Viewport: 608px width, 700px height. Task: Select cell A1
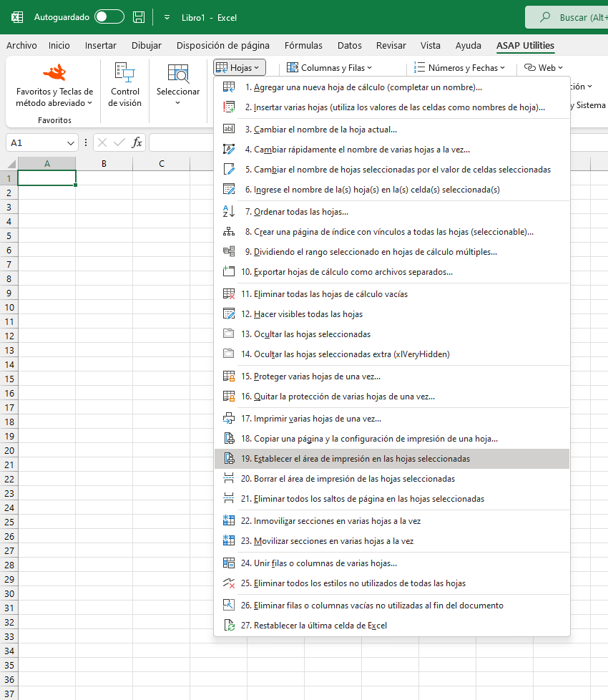pos(46,178)
